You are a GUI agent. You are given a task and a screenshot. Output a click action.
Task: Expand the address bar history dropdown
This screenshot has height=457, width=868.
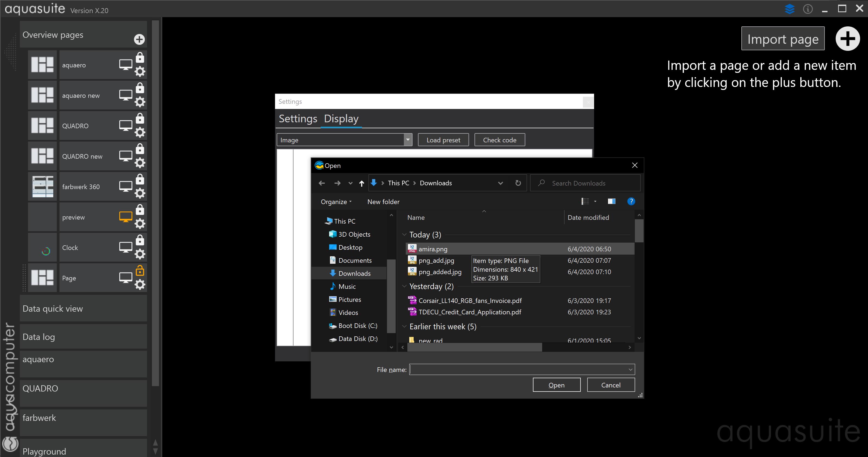pos(500,183)
